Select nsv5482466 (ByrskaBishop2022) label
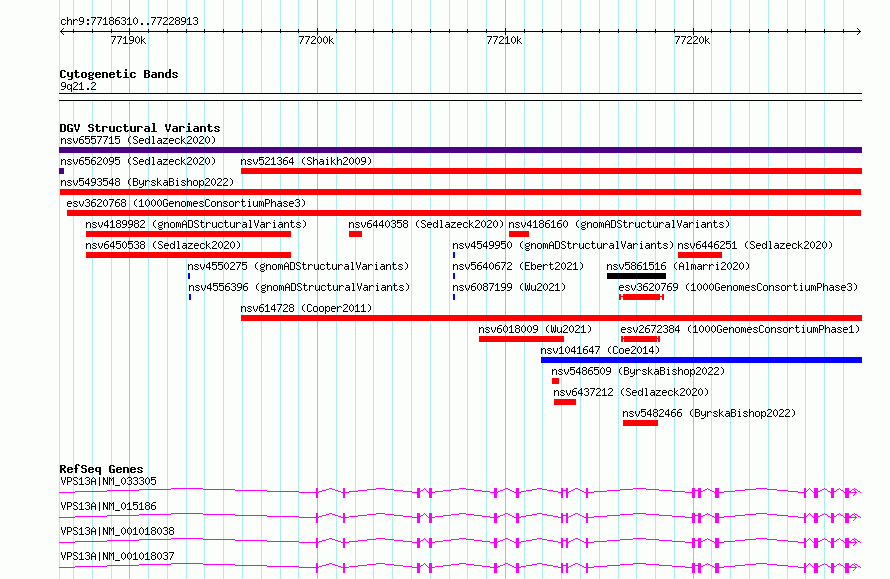Image resolution: width=890 pixels, height=579 pixels. tap(710, 413)
